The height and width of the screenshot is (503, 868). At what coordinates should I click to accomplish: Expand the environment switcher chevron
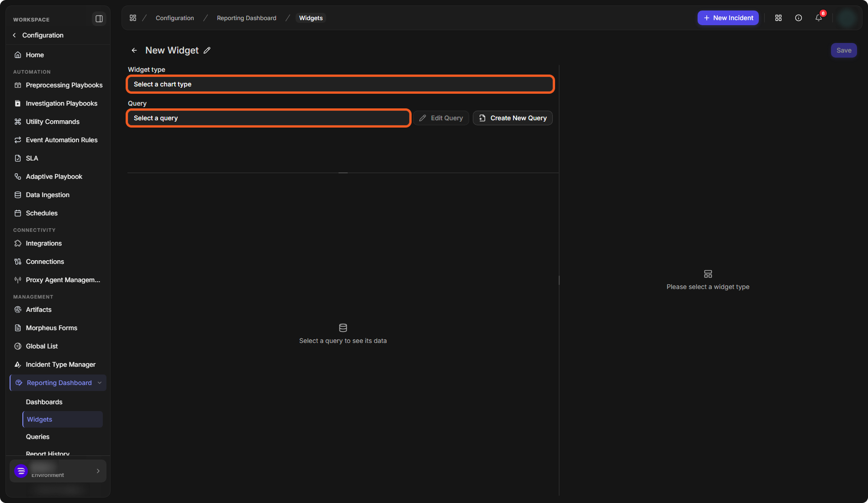(x=98, y=471)
